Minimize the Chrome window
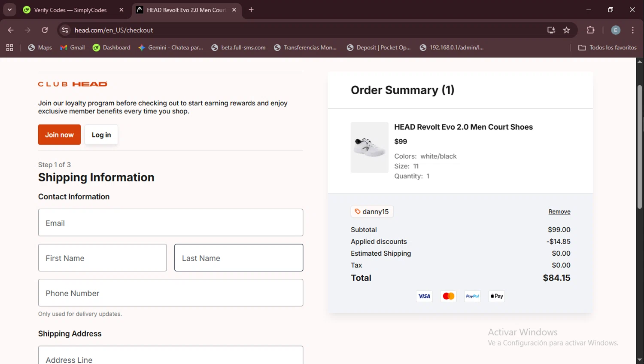This screenshot has width=644, height=364. coord(589,10)
